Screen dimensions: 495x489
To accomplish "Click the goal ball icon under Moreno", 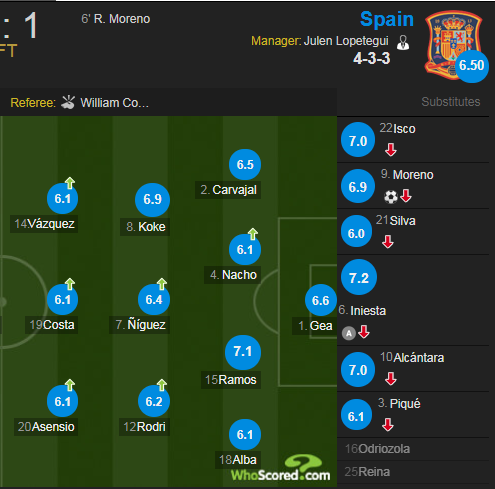I will (391, 197).
